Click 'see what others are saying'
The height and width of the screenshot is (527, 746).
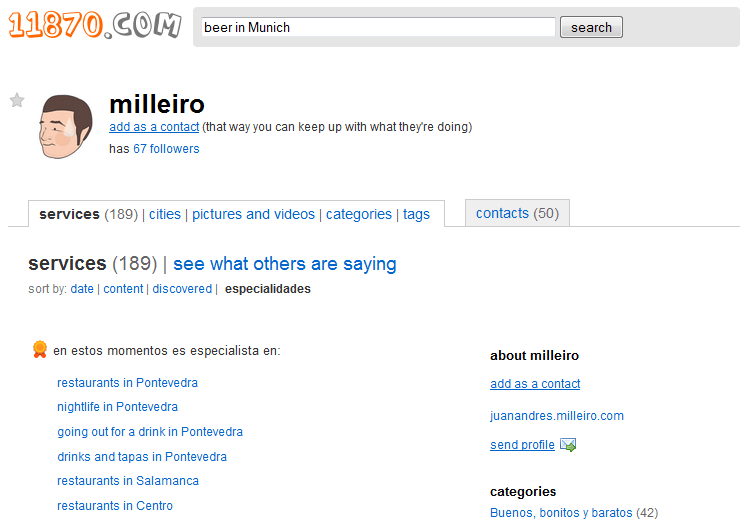[285, 264]
